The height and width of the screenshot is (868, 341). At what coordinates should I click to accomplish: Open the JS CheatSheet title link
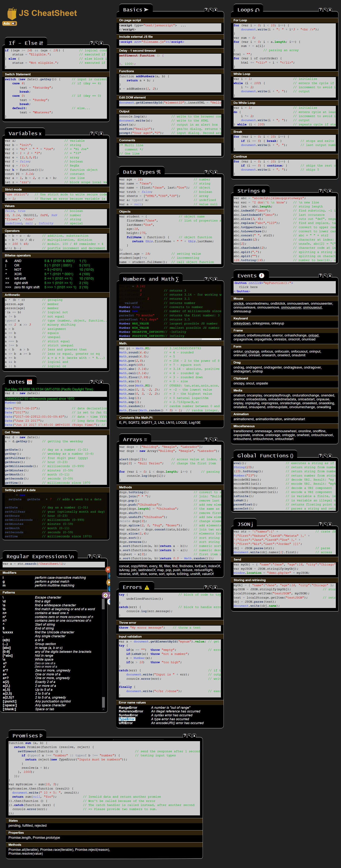point(48,13)
